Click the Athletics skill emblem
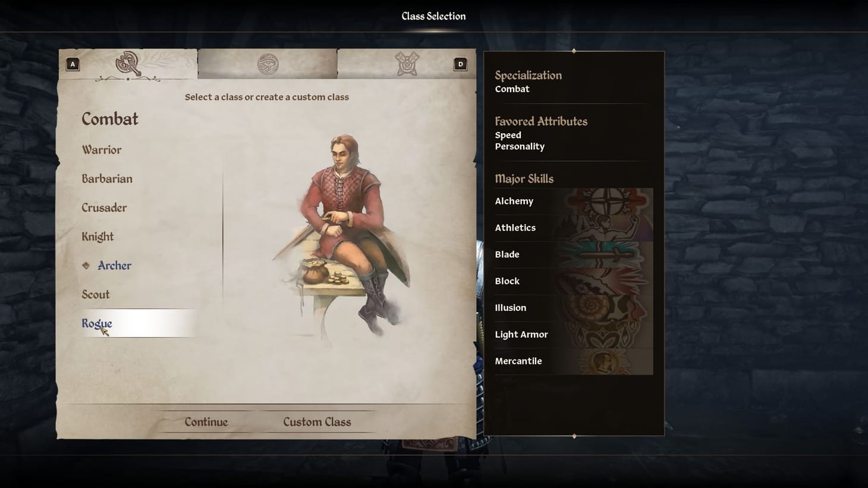The image size is (868, 488). 606,228
